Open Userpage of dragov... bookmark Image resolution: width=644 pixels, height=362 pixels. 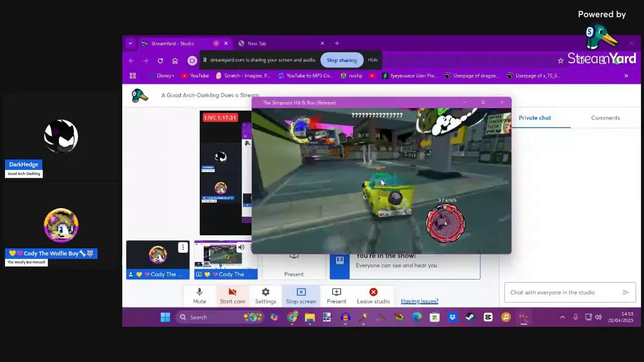point(472,76)
